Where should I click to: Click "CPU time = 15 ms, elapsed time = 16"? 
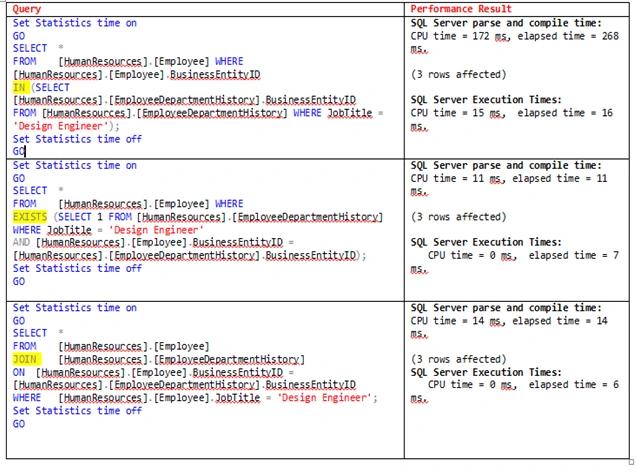[511, 113]
